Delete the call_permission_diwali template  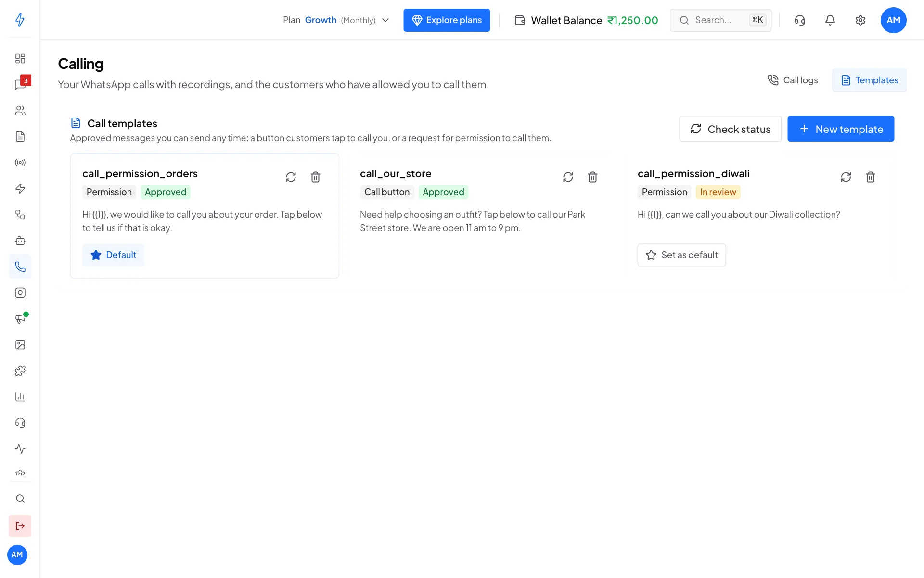coord(870,177)
